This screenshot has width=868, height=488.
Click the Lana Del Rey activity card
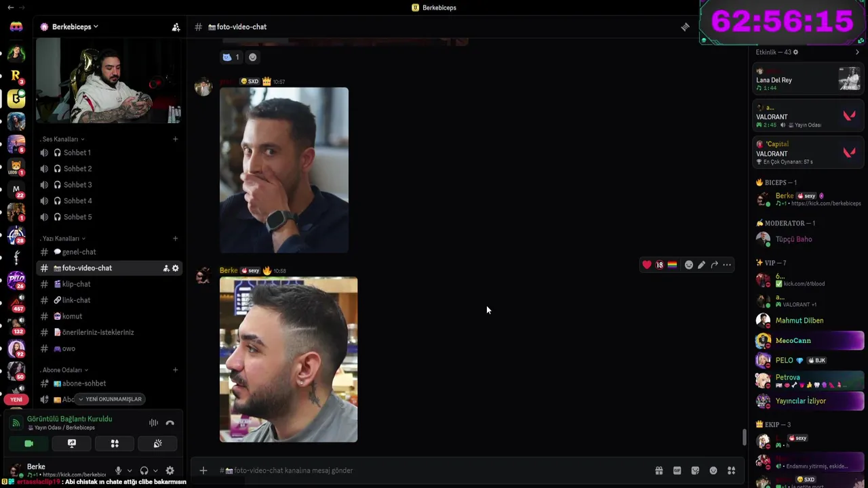pyautogui.click(x=808, y=80)
